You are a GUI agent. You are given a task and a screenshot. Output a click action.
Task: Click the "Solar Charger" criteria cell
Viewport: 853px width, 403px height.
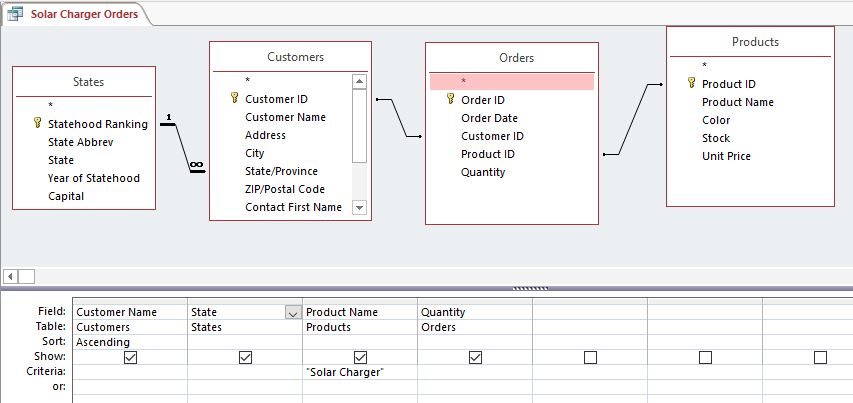coord(359,372)
